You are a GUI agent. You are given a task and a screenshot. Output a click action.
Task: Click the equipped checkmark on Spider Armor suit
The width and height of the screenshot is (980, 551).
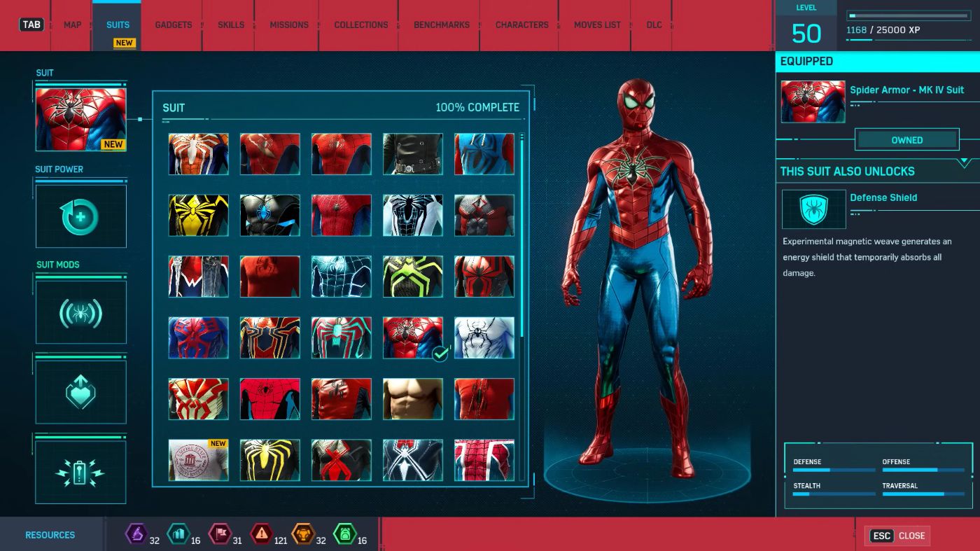pyautogui.click(x=440, y=354)
